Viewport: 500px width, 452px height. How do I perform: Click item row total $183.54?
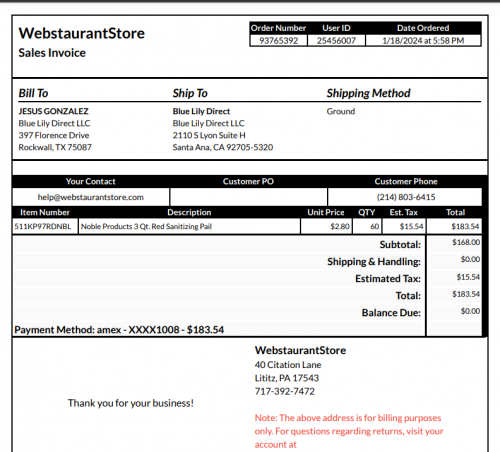(465, 227)
